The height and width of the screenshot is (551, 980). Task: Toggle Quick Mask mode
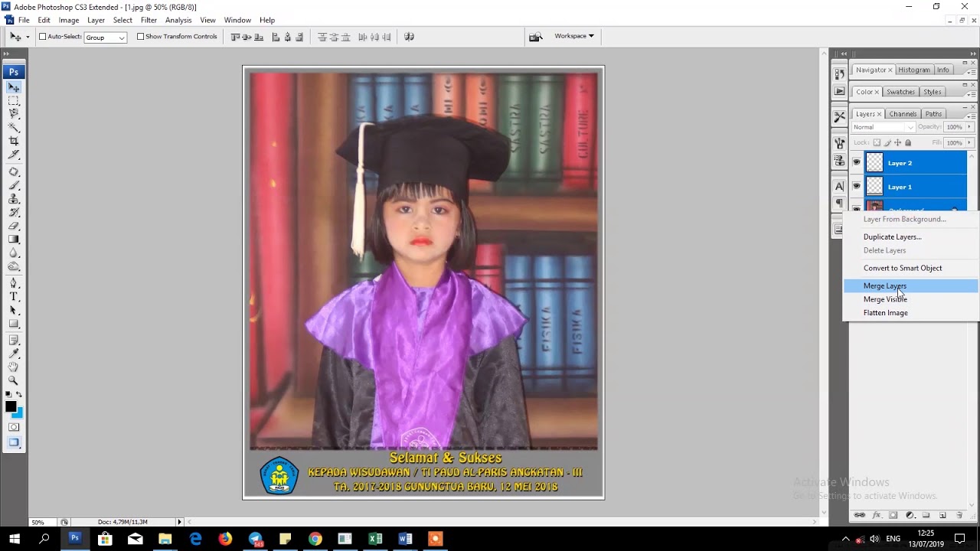coord(14,427)
